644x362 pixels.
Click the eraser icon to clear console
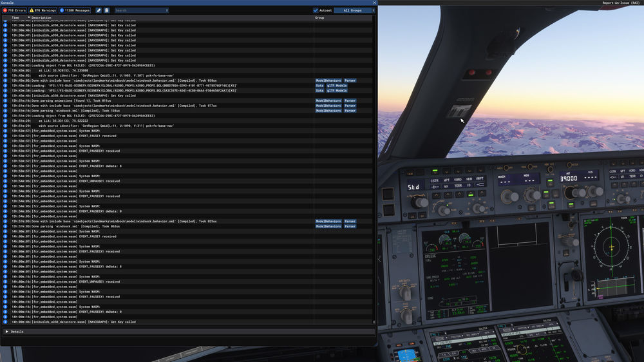click(99, 10)
